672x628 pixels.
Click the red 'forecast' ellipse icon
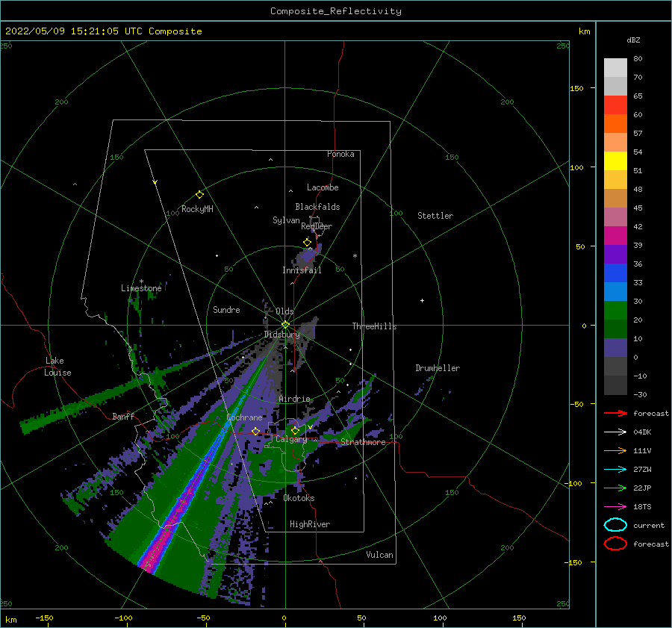coord(615,544)
